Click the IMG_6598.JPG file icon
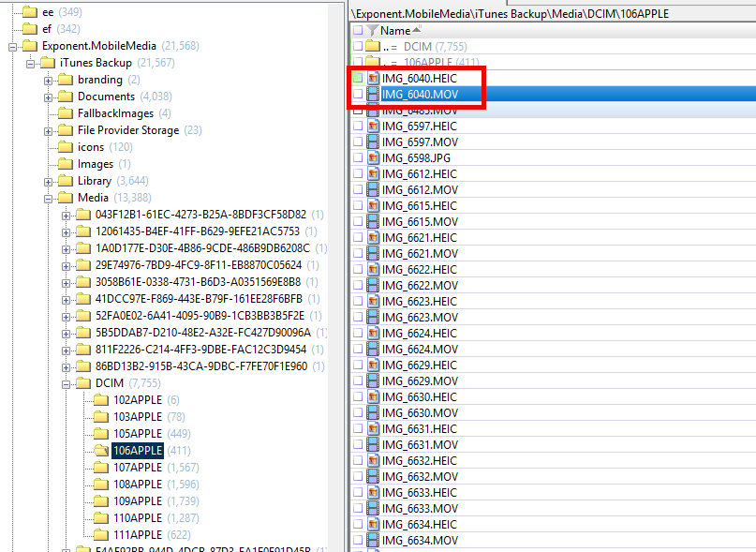756x552 pixels. 373,158
